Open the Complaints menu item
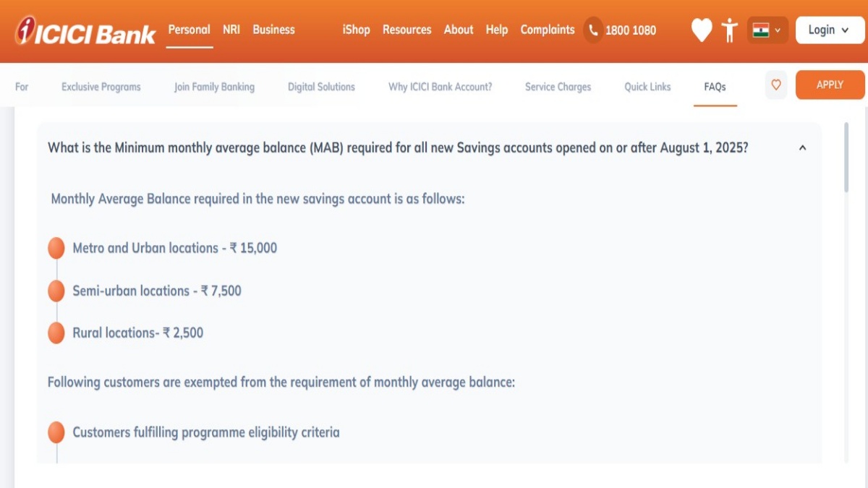The image size is (868, 488). [x=547, y=30]
